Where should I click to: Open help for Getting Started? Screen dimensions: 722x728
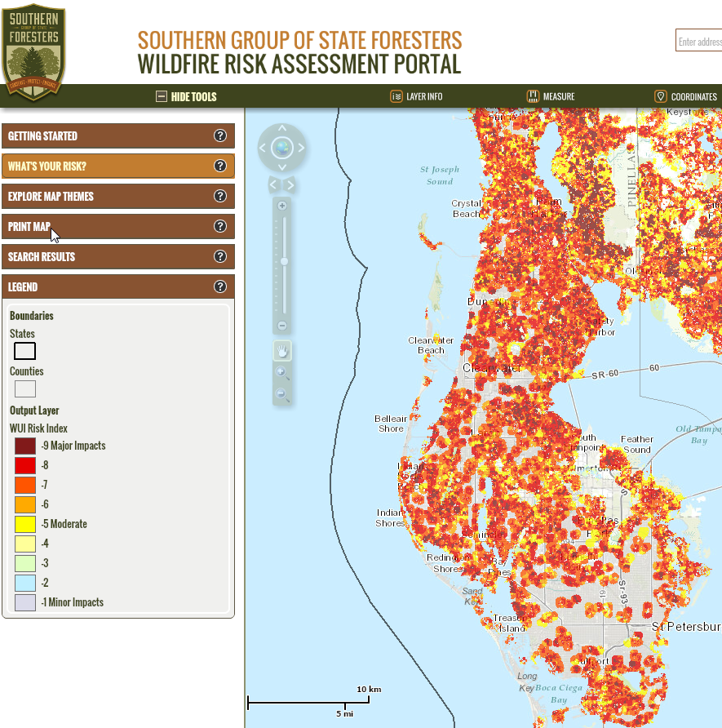tap(220, 135)
